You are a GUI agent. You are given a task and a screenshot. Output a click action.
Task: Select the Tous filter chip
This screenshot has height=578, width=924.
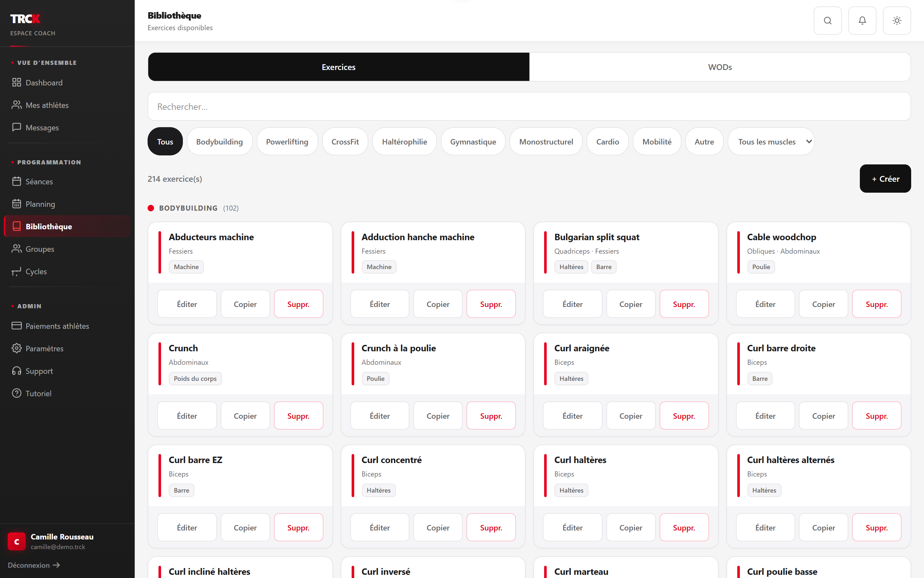click(x=165, y=141)
